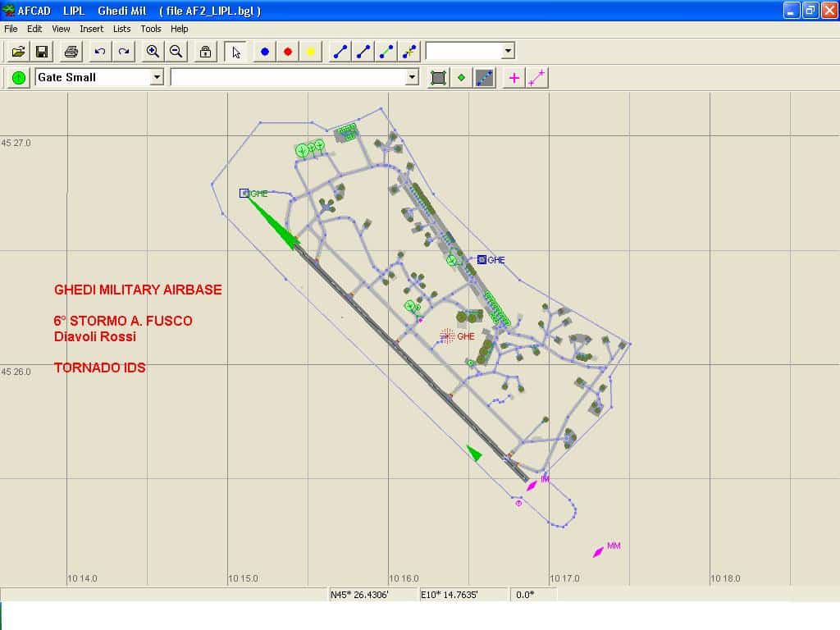Select the red node tool
840x630 pixels.
click(288, 52)
